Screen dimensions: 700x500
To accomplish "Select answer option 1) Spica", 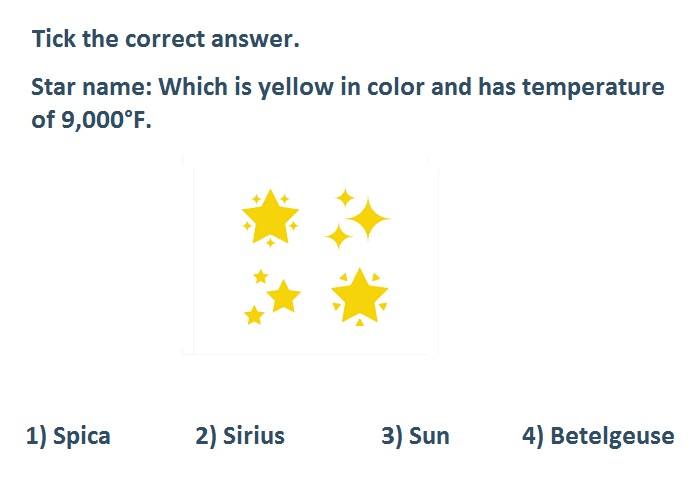I will [68, 436].
